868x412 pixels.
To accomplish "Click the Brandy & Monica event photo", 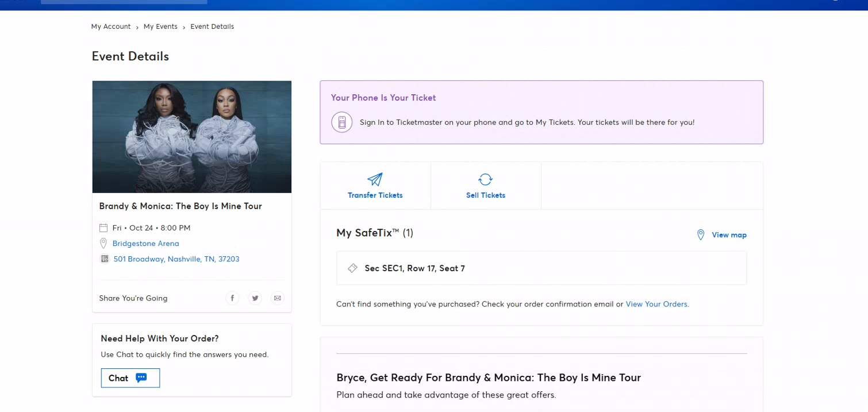I will click(x=192, y=137).
